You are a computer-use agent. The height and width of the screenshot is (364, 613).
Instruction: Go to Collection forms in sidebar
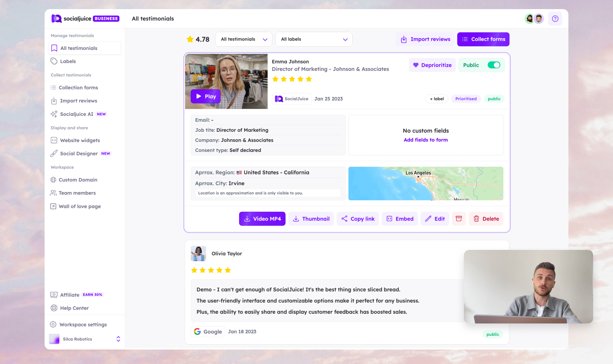(78, 88)
